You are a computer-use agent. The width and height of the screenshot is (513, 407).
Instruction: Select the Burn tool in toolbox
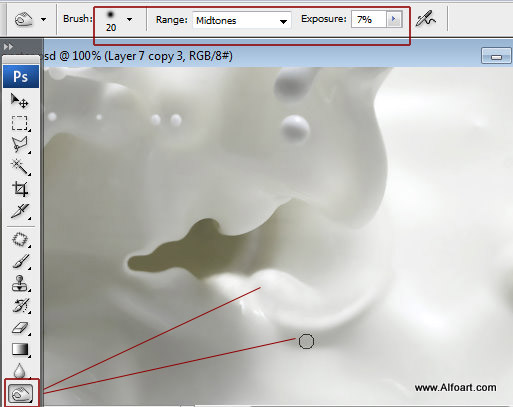point(21,394)
